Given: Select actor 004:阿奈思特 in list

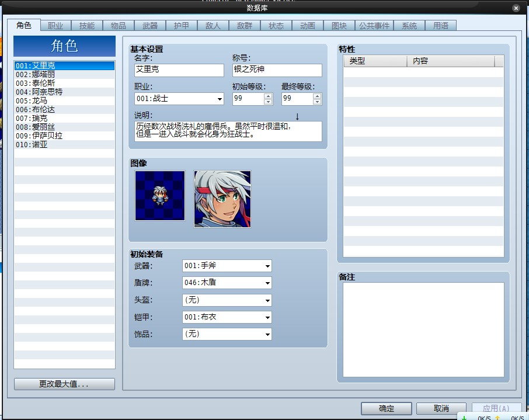Looking at the screenshot, I should click(x=64, y=92).
